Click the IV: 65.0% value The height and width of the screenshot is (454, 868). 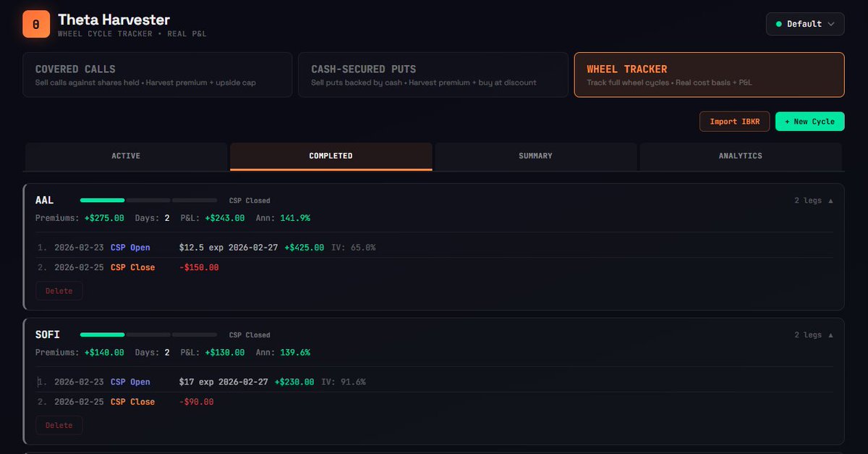click(353, 248)
